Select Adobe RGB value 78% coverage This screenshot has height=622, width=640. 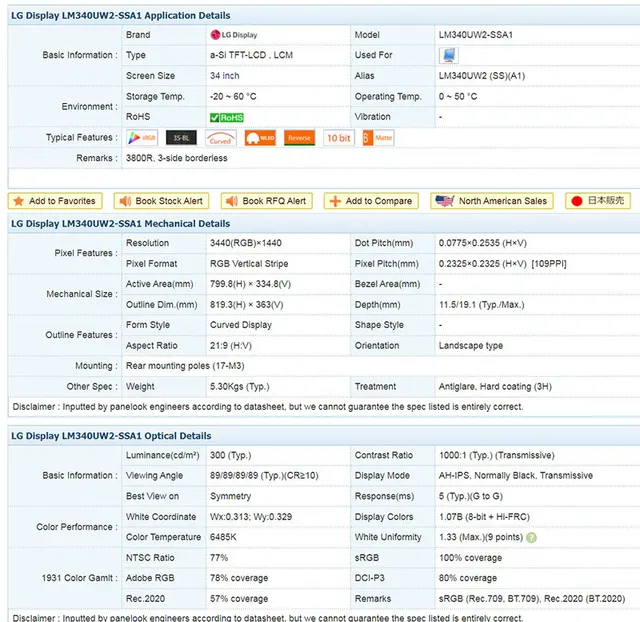click(x=239, y=579)
